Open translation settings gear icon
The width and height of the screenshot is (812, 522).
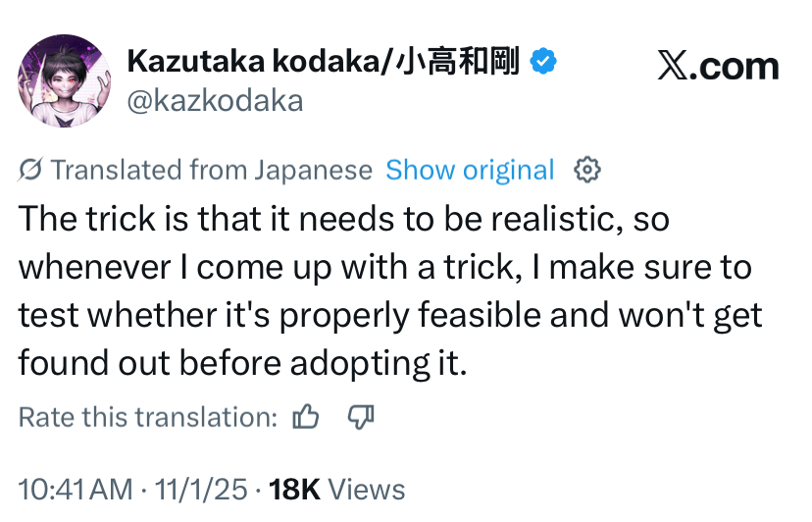point(586,171)
